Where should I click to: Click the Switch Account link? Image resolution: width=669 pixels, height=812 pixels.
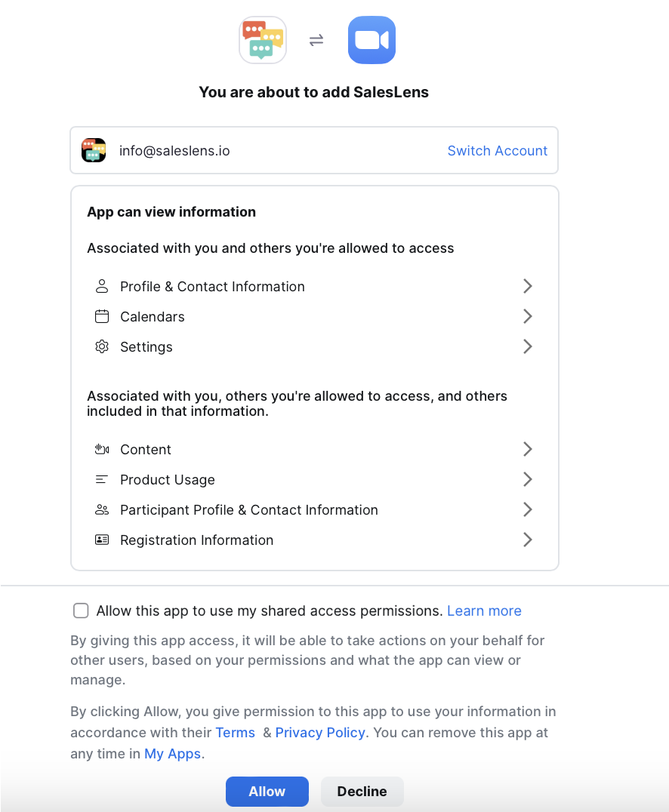tap(497, 151)
